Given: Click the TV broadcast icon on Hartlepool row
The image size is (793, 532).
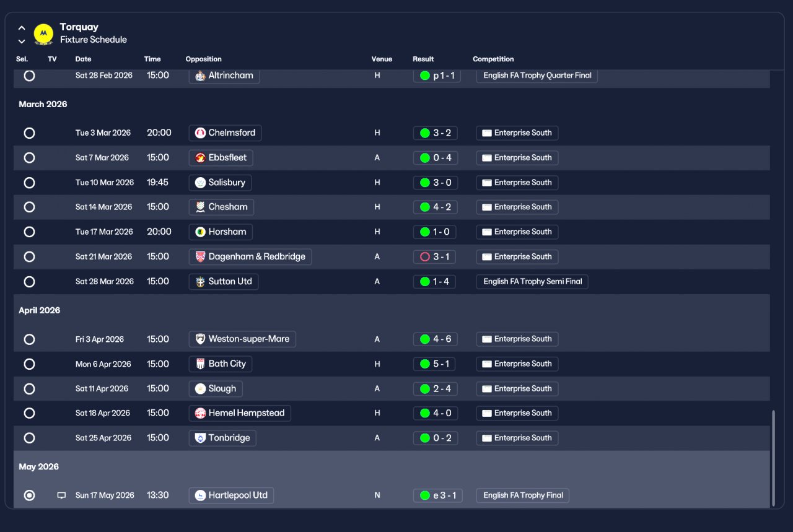Looking at the screenshot, I should pos(61,495).
